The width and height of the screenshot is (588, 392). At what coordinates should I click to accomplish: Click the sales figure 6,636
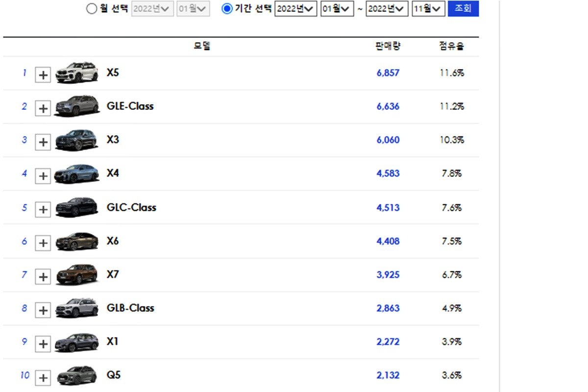click(x=388, y=106)
